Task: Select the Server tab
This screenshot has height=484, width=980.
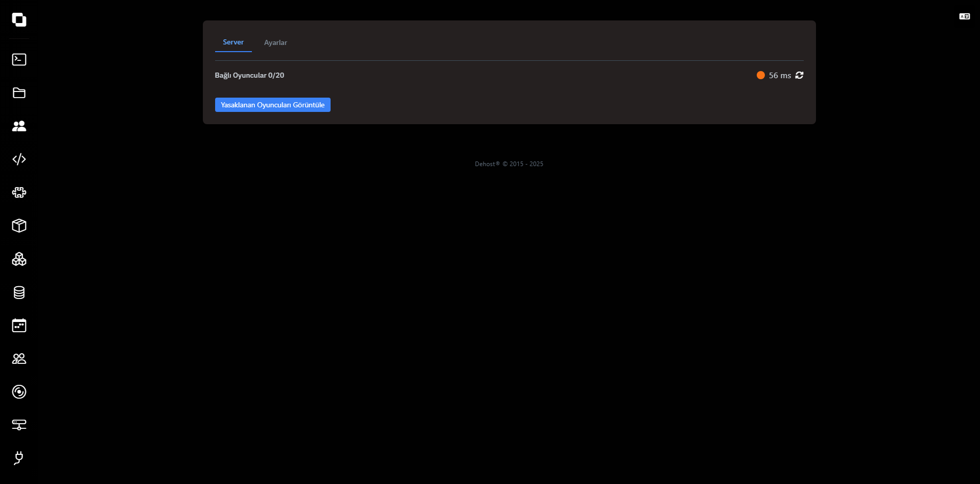Action: 233,42
